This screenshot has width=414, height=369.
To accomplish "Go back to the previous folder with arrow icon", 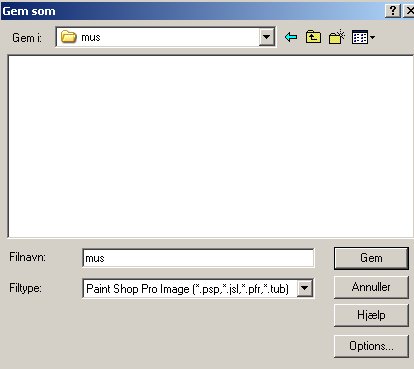I will click(291, 37).
